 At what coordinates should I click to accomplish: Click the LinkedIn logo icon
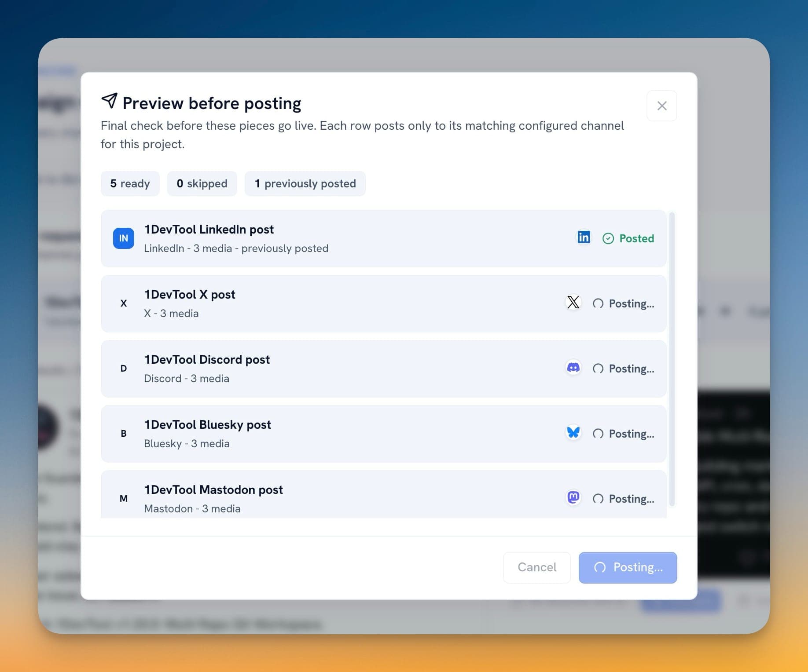click(x=584, y=237)
